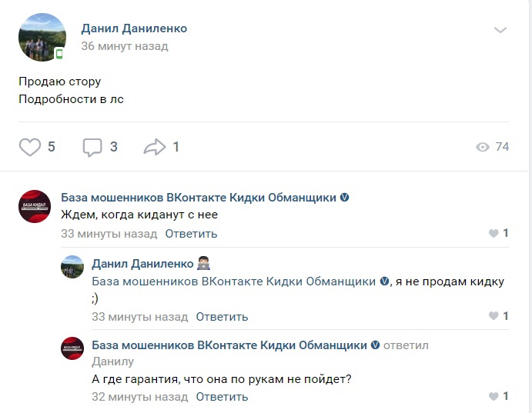Open comments via the speech bubble icon
Image resolution: width=532 pixels, height=413 pixels.
[x=92, y=147]
